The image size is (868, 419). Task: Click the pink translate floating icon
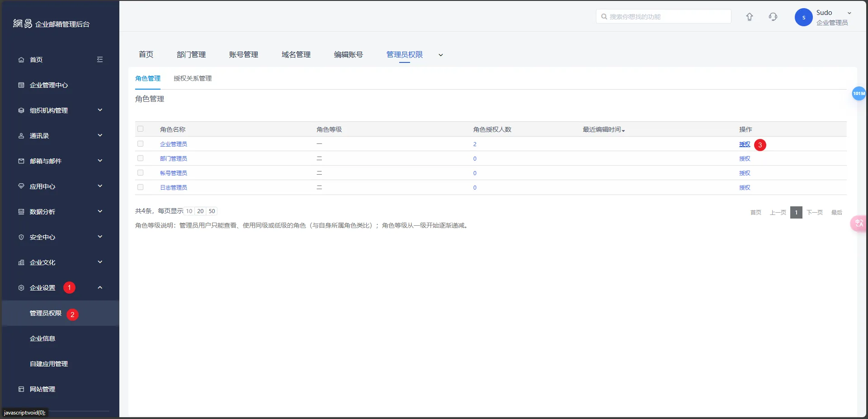(x=859, y=223)
